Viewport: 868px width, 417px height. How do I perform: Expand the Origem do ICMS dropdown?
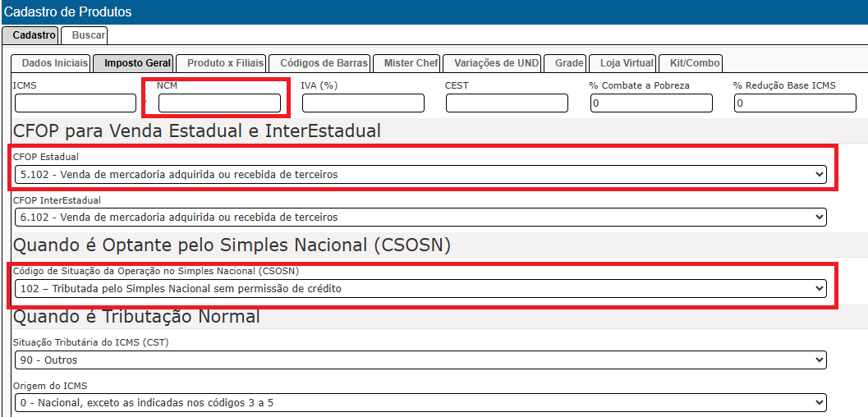(420, 402)
